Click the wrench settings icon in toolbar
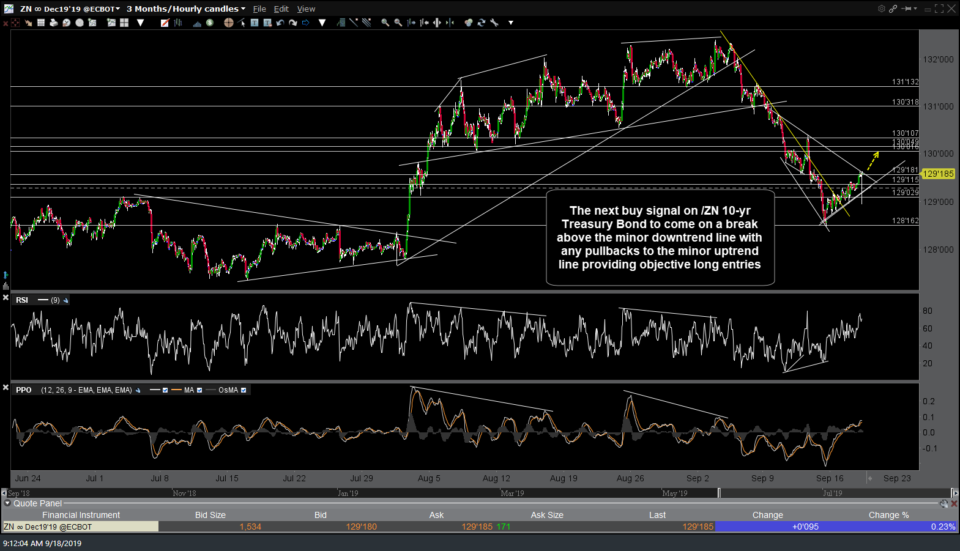 [493, 23]
